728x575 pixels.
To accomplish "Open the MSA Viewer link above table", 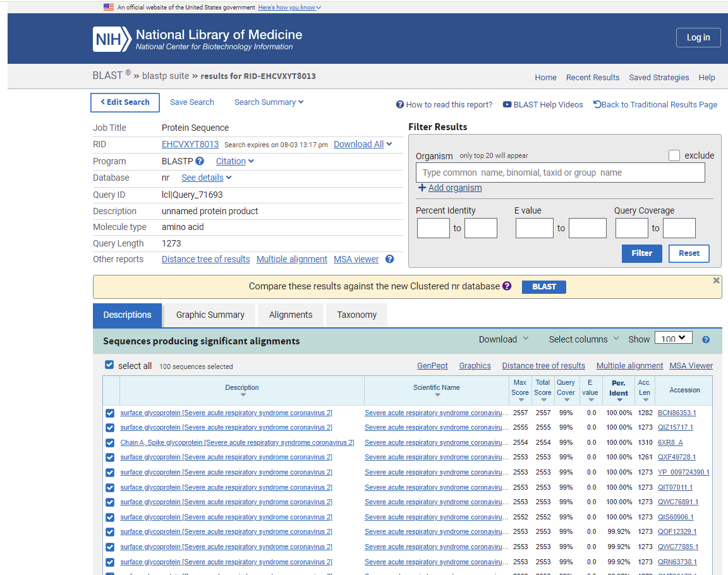I will 691,366.
